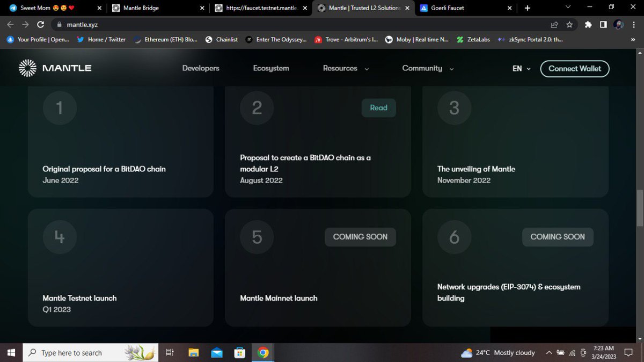Screen dimensions: 644x362
Task: Switch to the Mantle Bridge tab
Action: pos(158,8)
